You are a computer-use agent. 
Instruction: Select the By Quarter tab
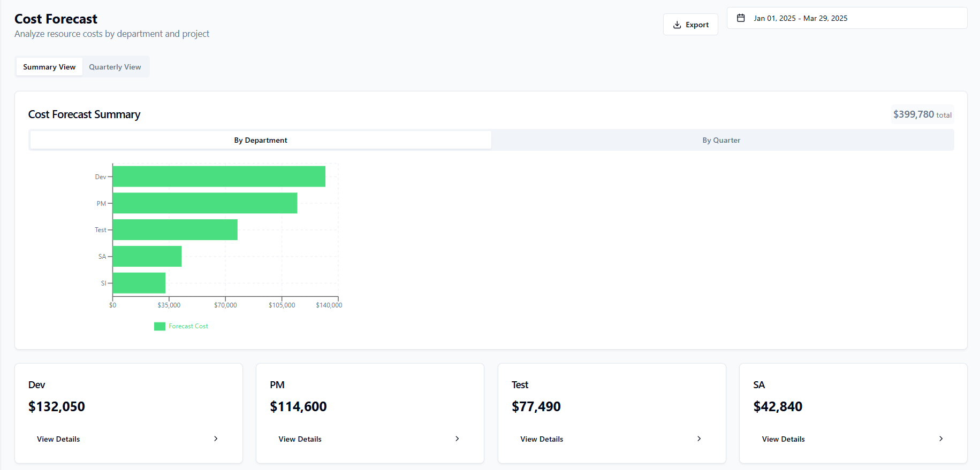click(x=721, y=140)
